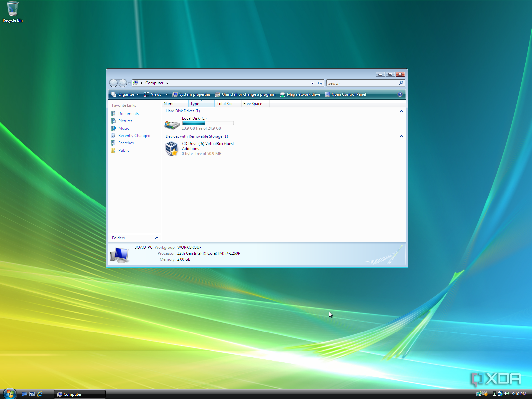The height and width of the screenshot is (399, 532).
Task: Sort by the Free Space column header
Action: (x=255, y=104)
